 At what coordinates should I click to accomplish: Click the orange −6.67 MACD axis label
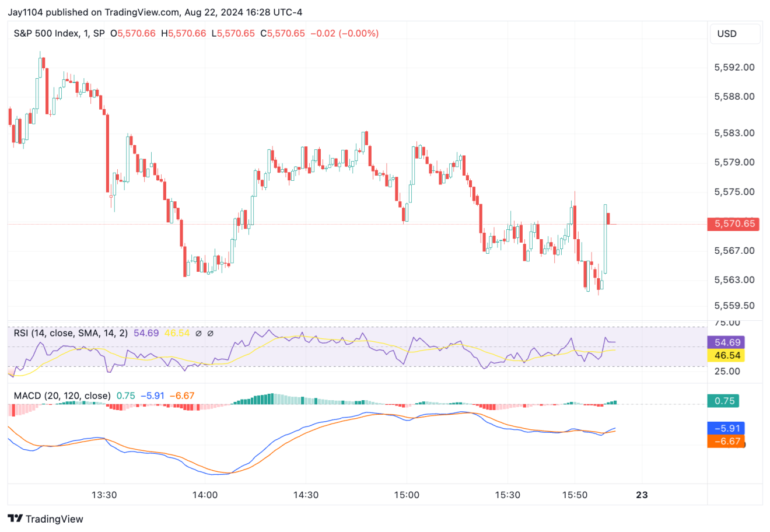point(726,441)
